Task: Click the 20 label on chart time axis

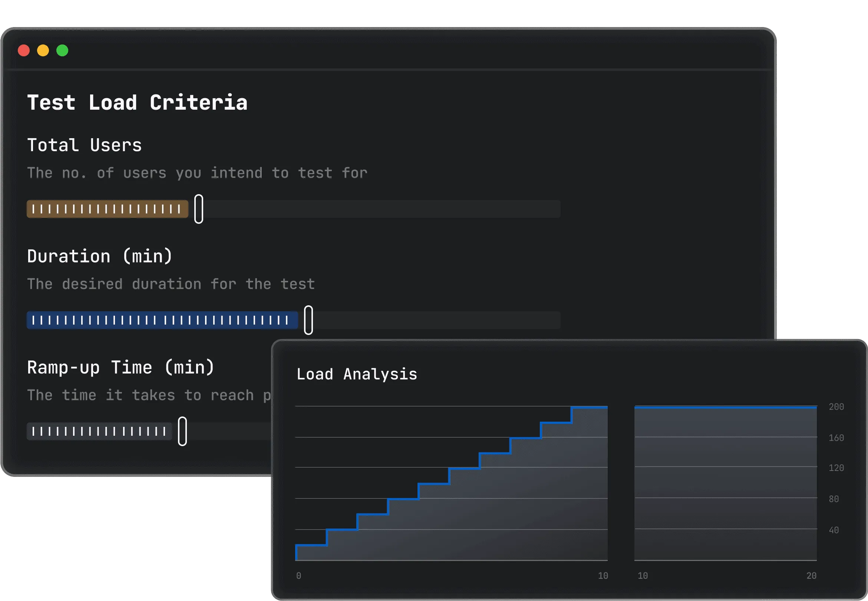Action: [x=811, y=576]
